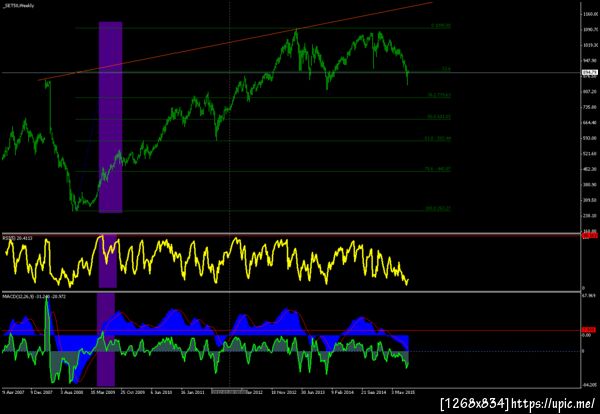The height and width of the screenshot is (414, 600).
Task: Click the MACD(12,26,9) indicator label
Action: [x=34, y=296]
